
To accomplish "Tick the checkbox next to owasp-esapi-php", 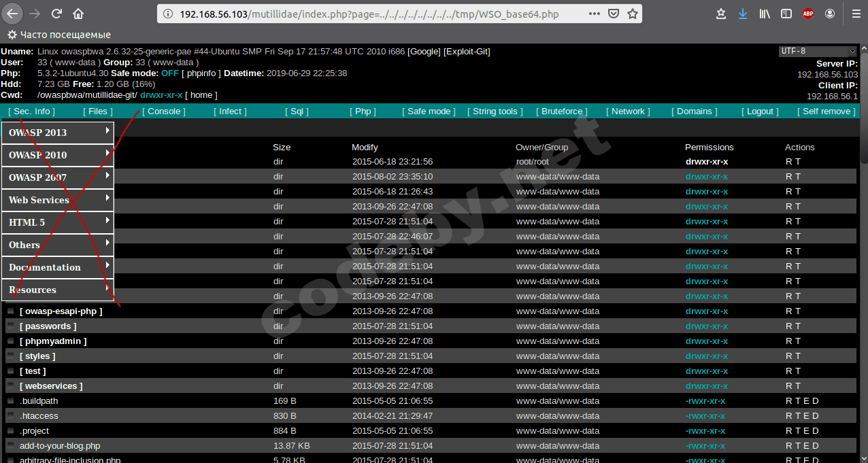I will click(x=11, y=311).
